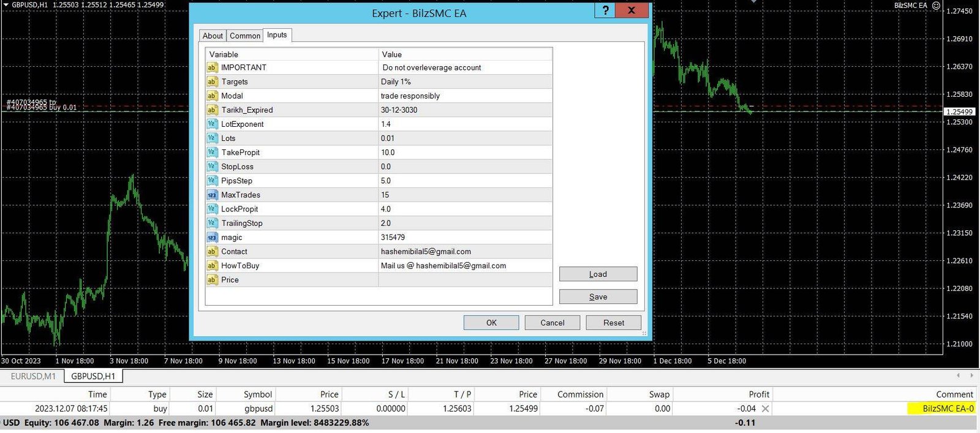
Task: Select the EURUSD,M1 chart tab
Action: tap(33, 376)
